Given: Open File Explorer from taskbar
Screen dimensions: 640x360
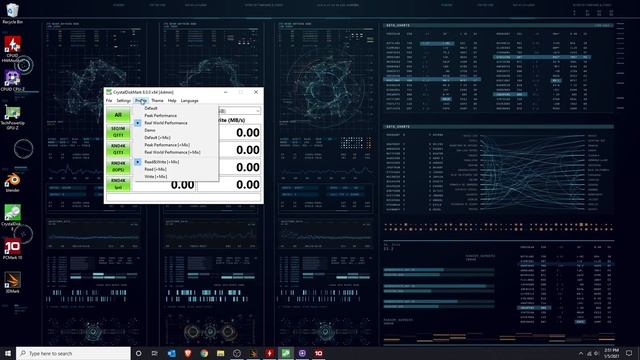Looking at the screenshot, I should 220,353.
